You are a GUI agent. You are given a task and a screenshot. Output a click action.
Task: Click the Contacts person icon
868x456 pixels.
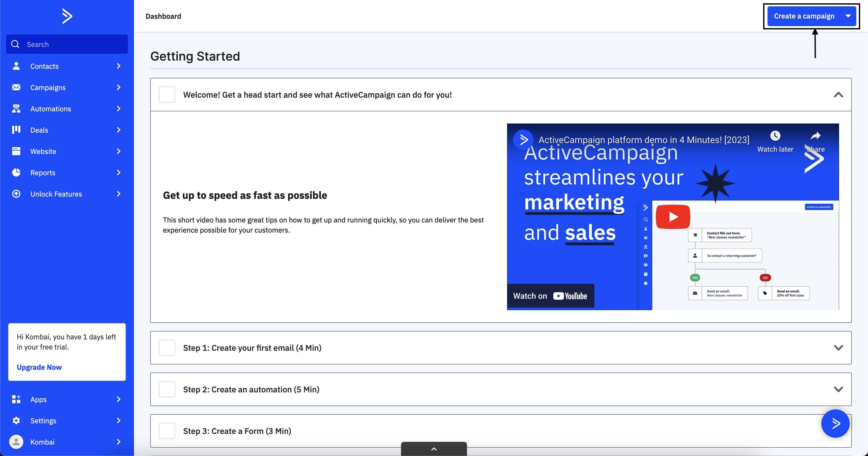16,66
